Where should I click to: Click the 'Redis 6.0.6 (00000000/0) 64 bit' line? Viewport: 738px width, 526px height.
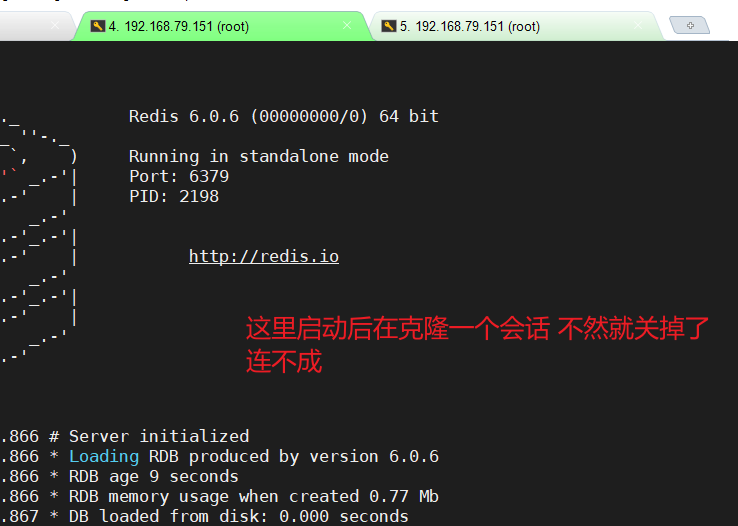click(284, 116)
